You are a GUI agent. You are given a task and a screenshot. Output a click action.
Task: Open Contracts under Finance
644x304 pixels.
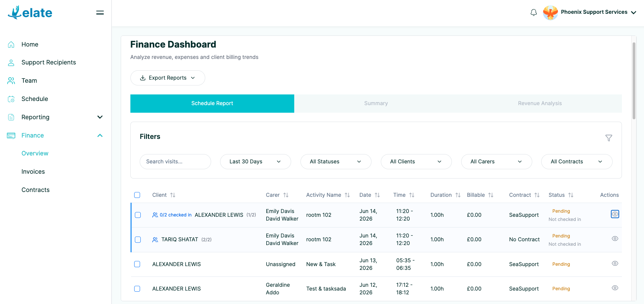click(x=36, y=190)
